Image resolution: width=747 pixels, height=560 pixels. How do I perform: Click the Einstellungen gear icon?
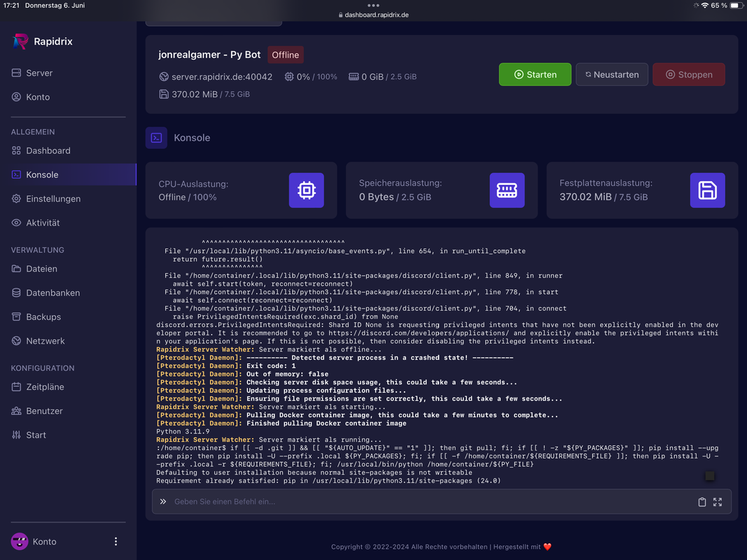tap(16, 199)
